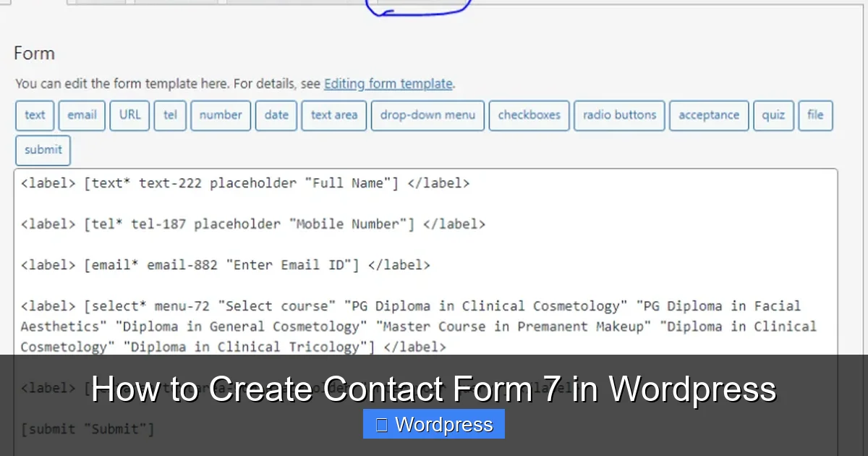Insert an email field tag
Image resolution: width=868 pixels, height=456 pixels.
(82, 115)
